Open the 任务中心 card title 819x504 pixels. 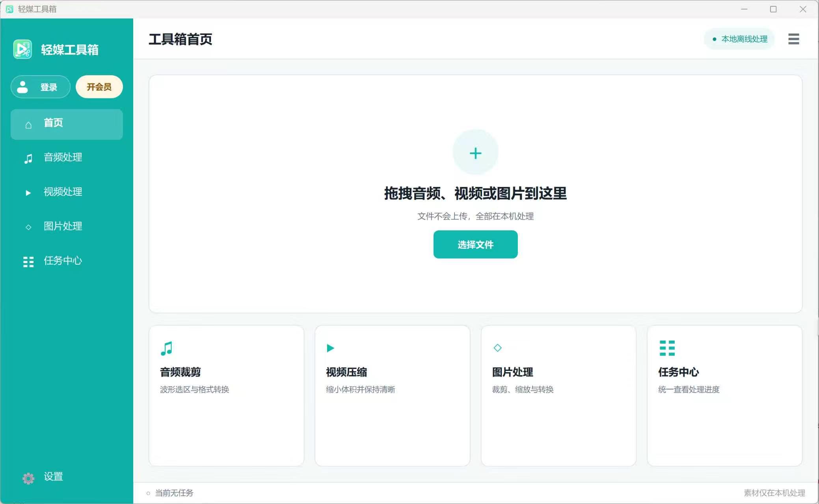pyautogui.click(x=679, y=372)
